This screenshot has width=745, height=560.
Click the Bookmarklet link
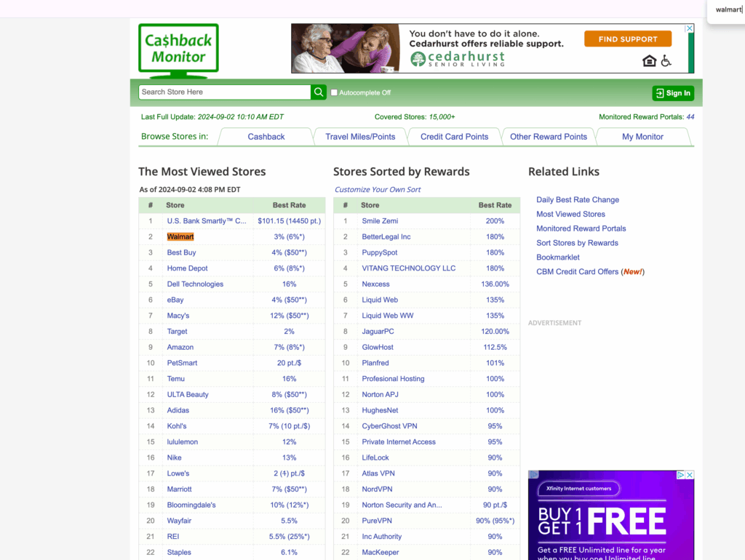558,257
